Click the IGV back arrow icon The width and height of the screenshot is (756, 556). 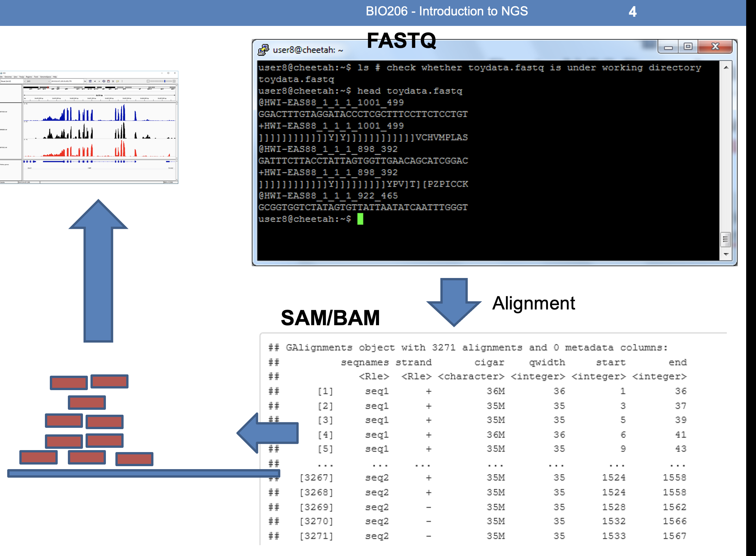click(x=95, y=81)
